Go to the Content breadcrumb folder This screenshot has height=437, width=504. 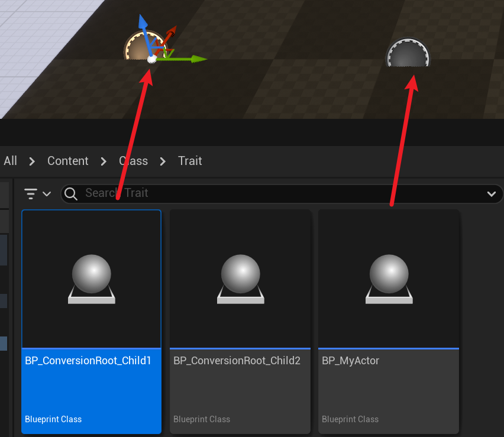67,161
